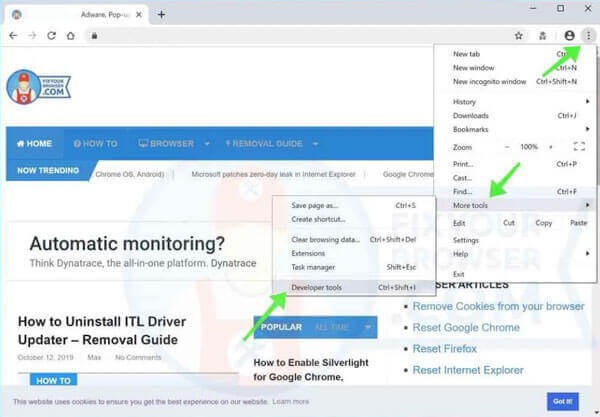Screen dimensions: 600x417
Task: Open the Automatic monitoring? ad headline
Action: pos(127,243)
